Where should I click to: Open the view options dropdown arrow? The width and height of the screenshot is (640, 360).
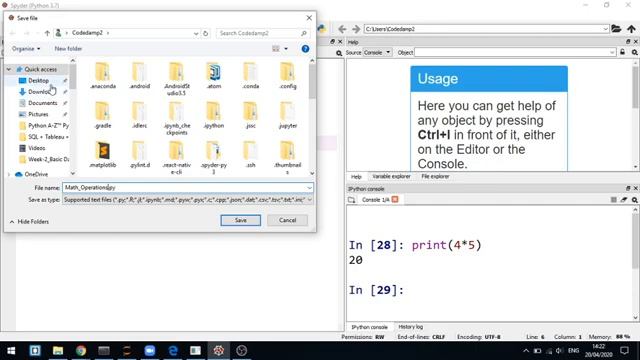click(x=286, y=49)
